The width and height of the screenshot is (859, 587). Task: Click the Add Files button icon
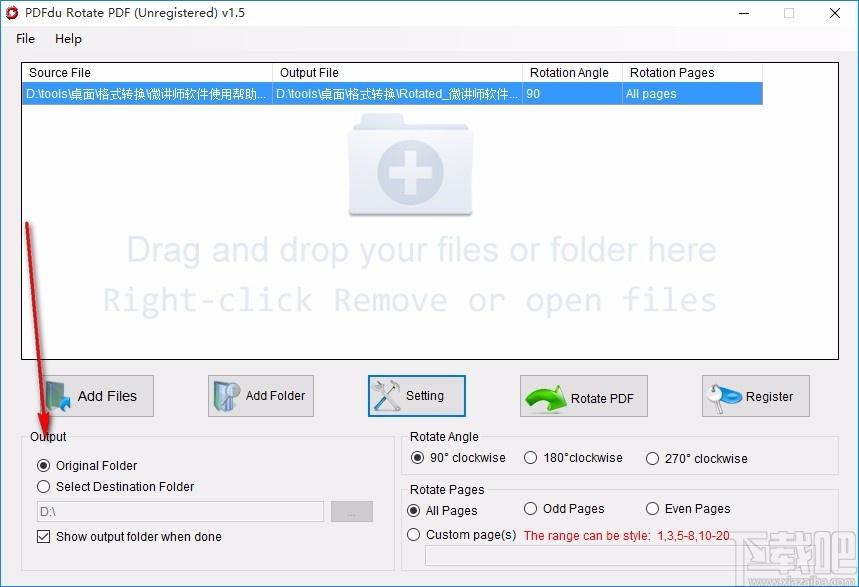(58, 396)
